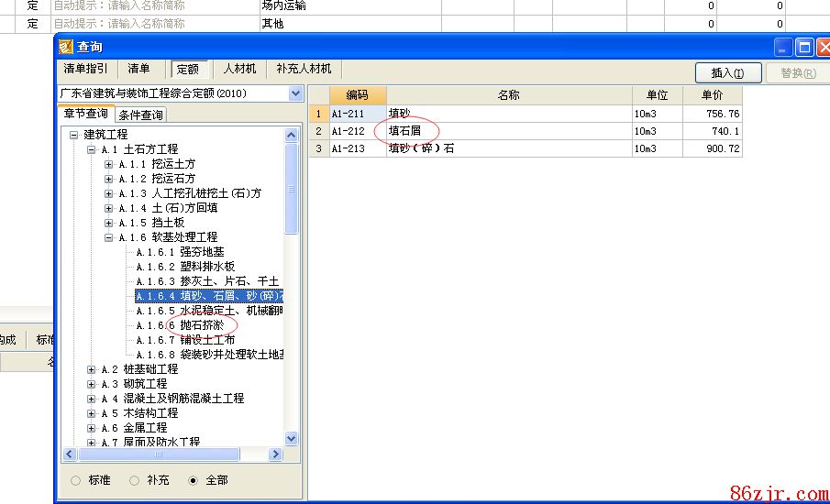The height and width of the screenshot is (504, 830).
Task: Collapse the A.1.6 软基处理工程 node
Action: point(109,237)
